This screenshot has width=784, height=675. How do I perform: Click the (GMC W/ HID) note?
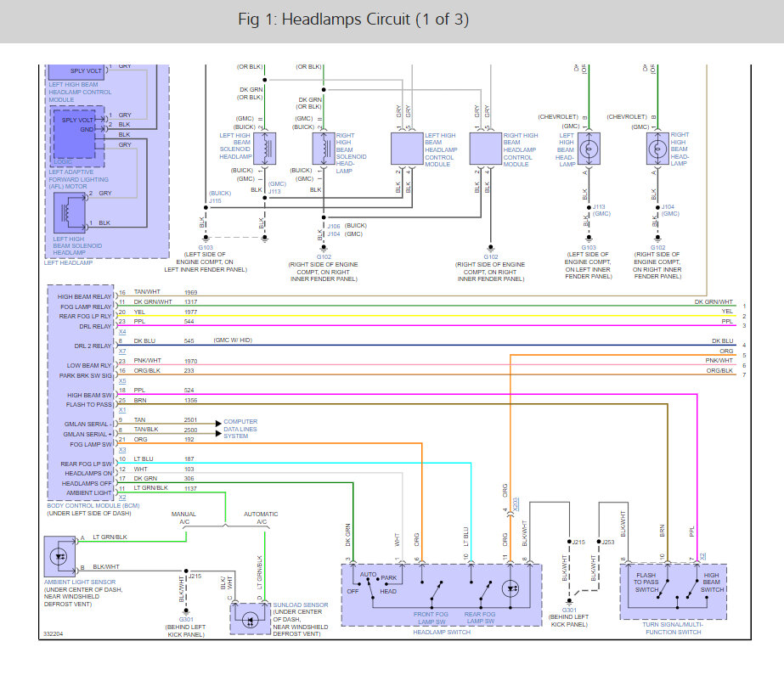pos(233,340)
